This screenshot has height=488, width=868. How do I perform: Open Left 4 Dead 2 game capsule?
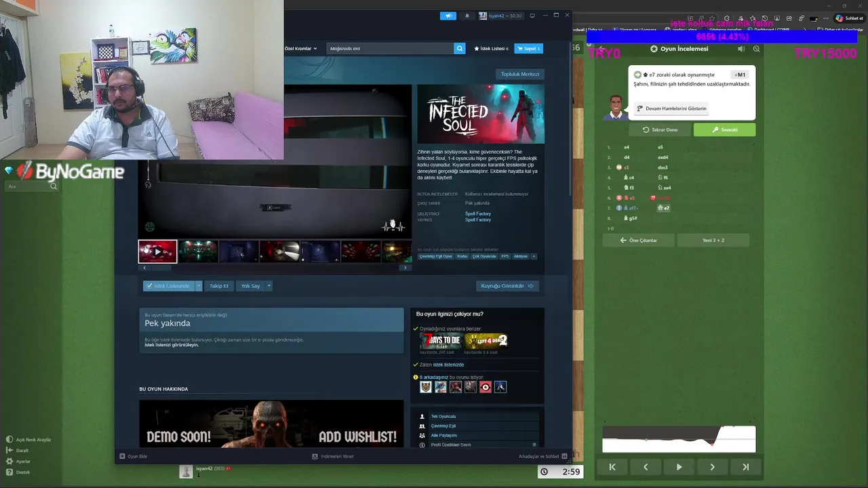pos(486,341)
